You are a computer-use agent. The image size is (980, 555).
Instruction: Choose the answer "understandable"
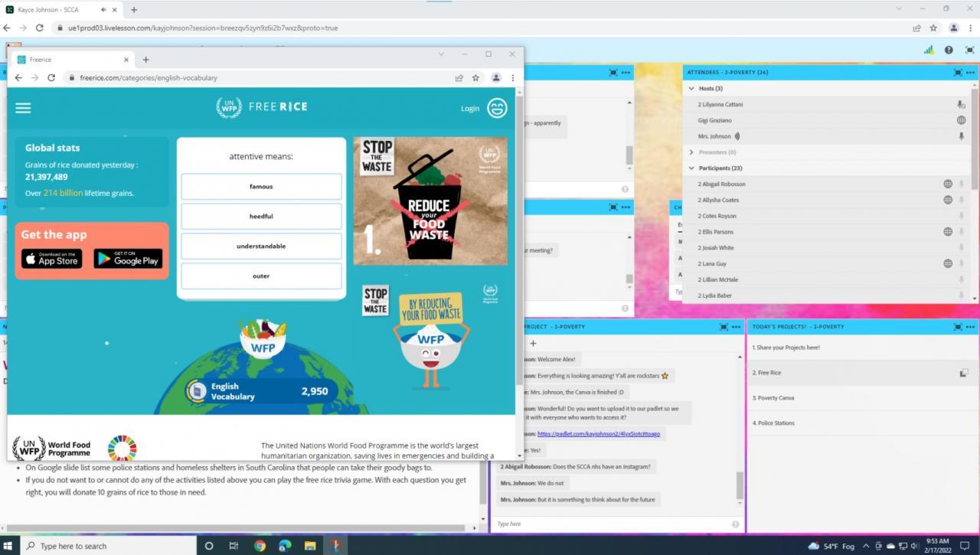[x=261, y=246]
